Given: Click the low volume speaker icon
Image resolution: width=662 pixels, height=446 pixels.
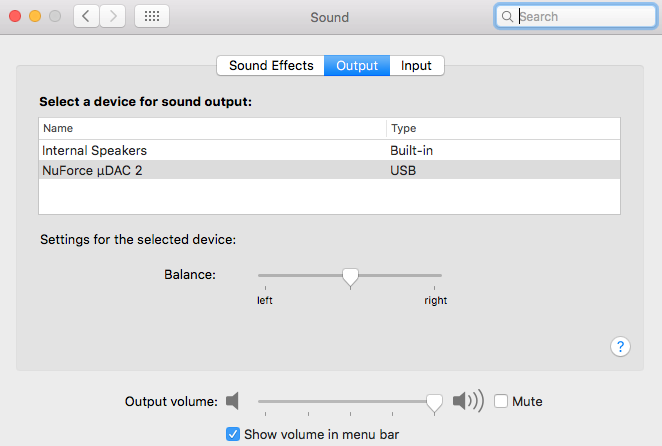Looking at the screenshot, I should (x=233, y=401).
